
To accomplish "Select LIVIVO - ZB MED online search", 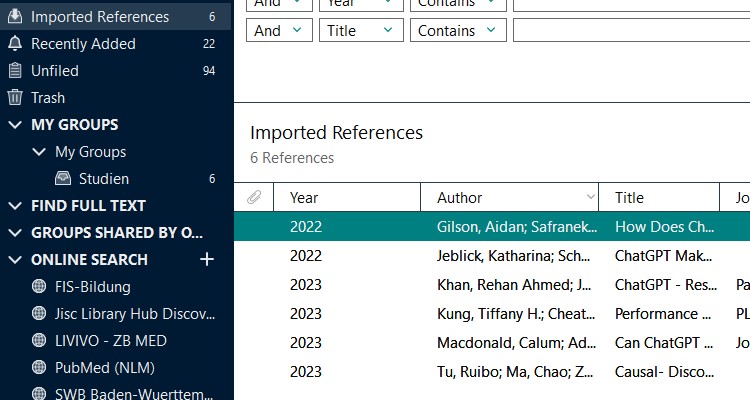I will (x=111, y=341).
